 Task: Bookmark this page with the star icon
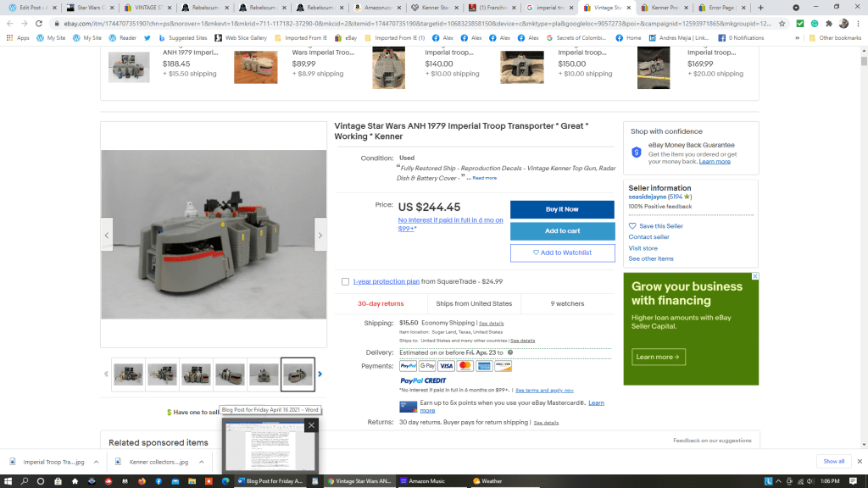(782, 24)
